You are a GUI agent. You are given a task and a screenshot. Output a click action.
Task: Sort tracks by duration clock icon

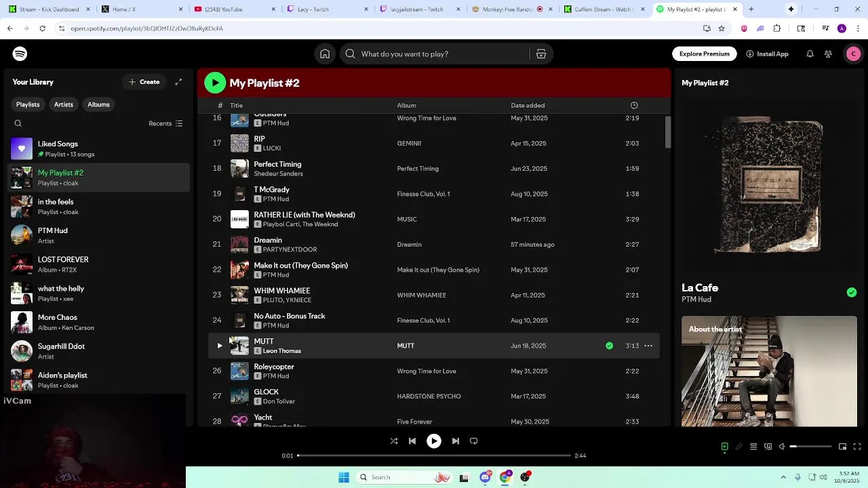(634, 105)
